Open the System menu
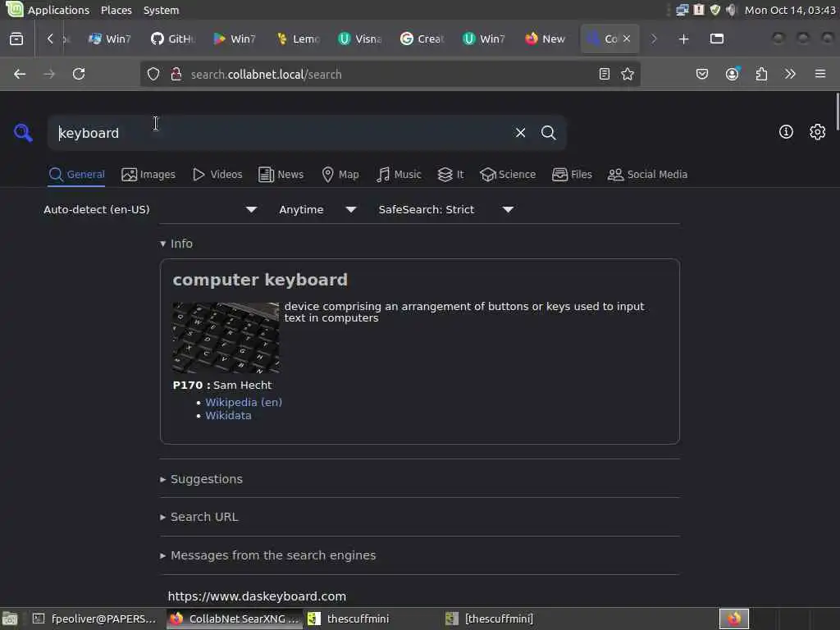 pos(161,10)
